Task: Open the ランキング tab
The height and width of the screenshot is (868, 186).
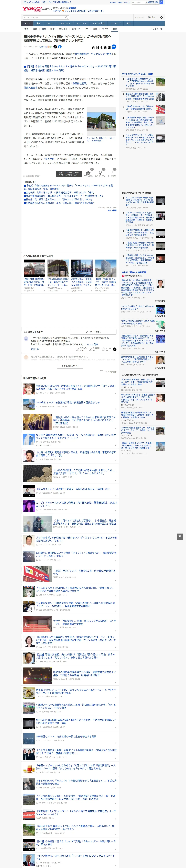Action: pyautogui.click(x=115, y=24)
